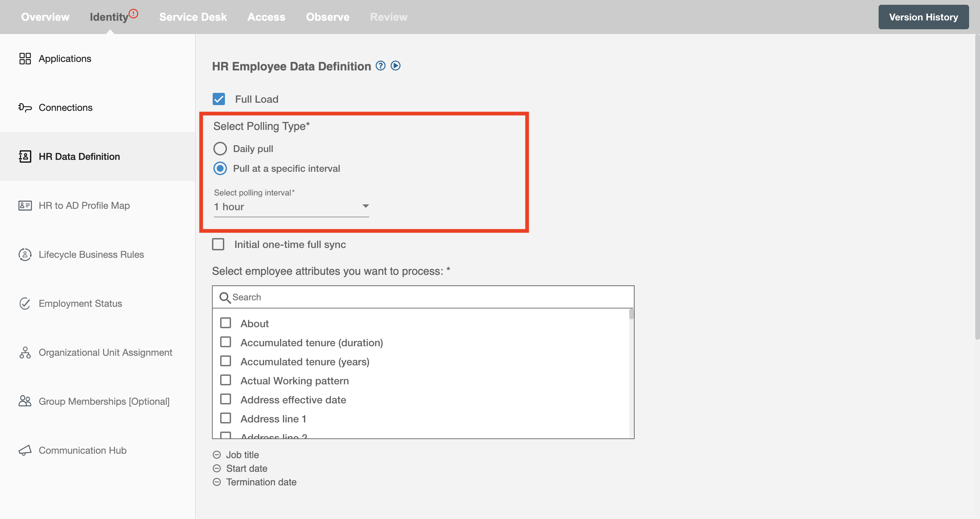
Task: Click the play button next to HR Employee Data Definition
Action: point(396,65)
